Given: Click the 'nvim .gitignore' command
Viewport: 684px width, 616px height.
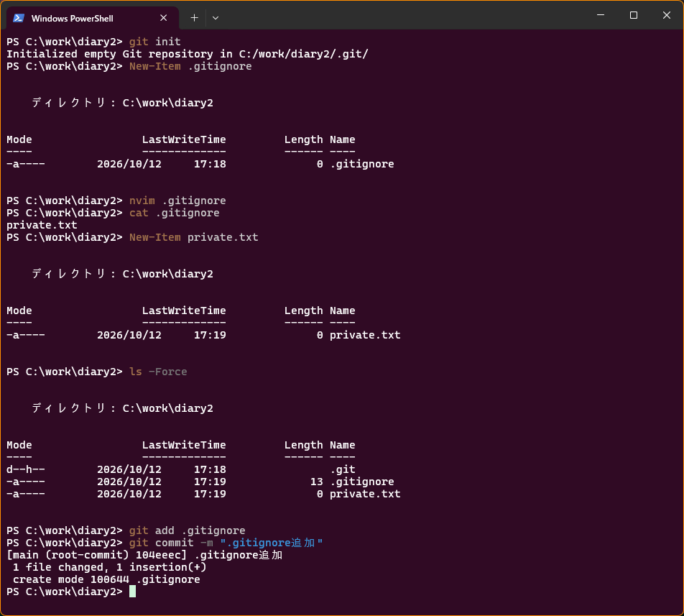Looking at the screenshot, I should [x=177, y=201].
